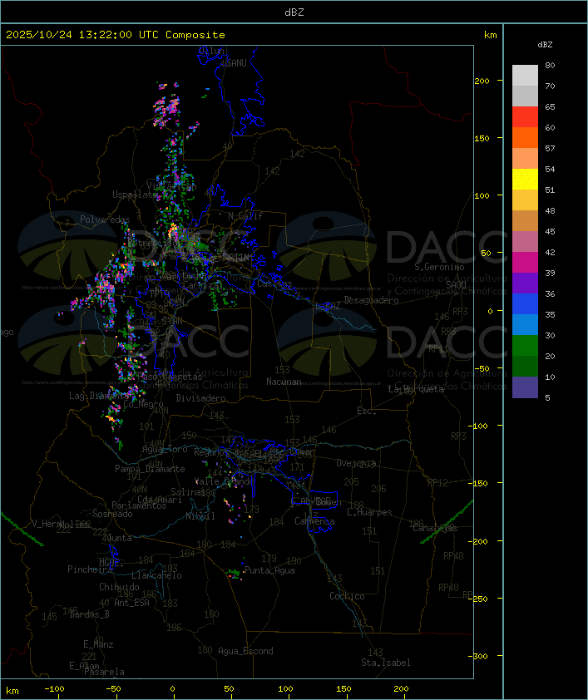
Task: Click the 'Agua_Escond' place name
Action: tap(245, 651)
